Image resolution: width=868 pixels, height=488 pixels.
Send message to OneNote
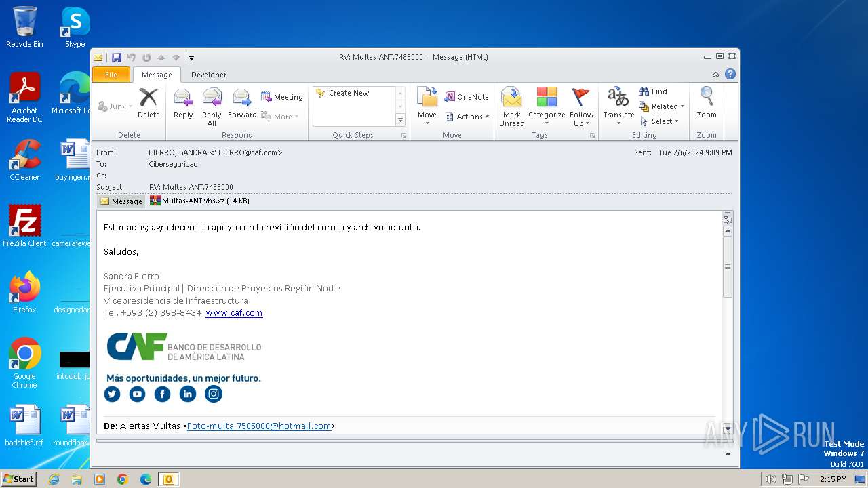pos(467,97)
